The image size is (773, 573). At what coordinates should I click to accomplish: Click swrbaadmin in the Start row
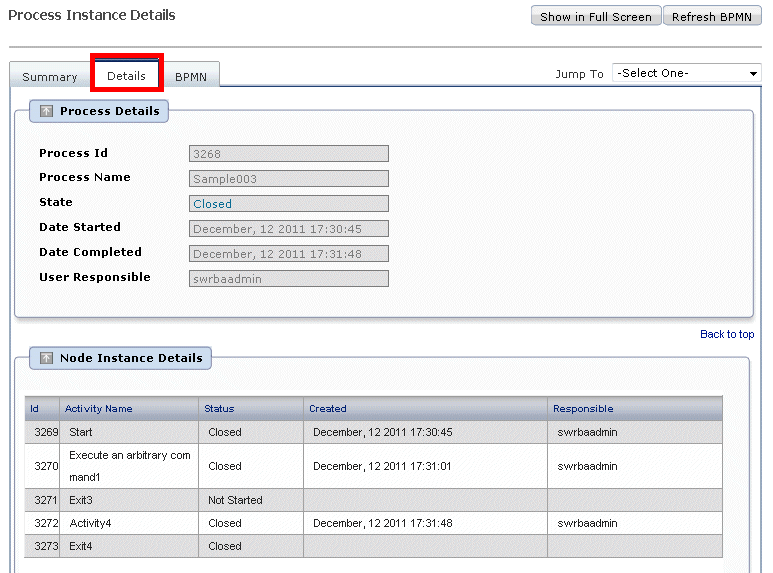(587, 432)
